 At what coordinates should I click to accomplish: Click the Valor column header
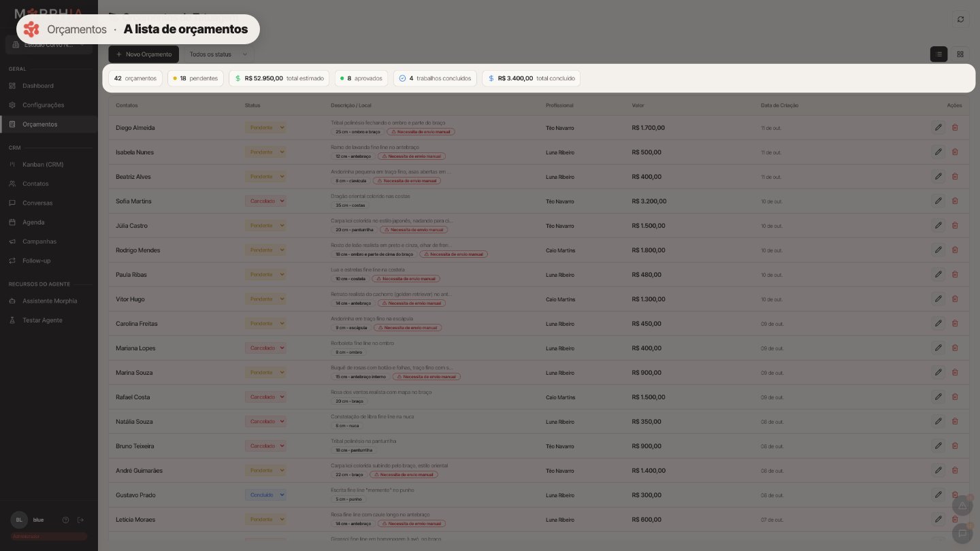pos(638,105)
